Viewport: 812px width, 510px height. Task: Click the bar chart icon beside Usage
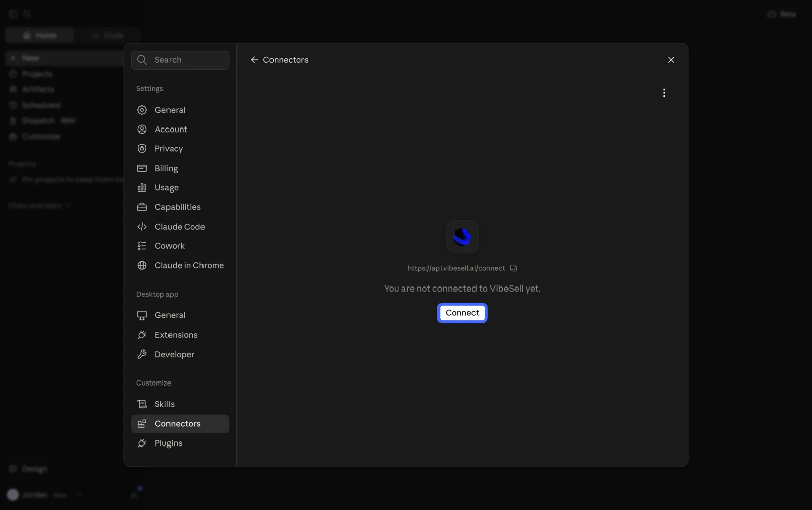click(x=142, y=188)
